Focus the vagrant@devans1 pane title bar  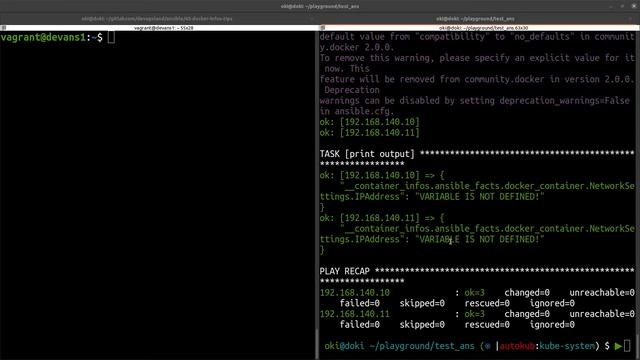click(x=163, y=28)
